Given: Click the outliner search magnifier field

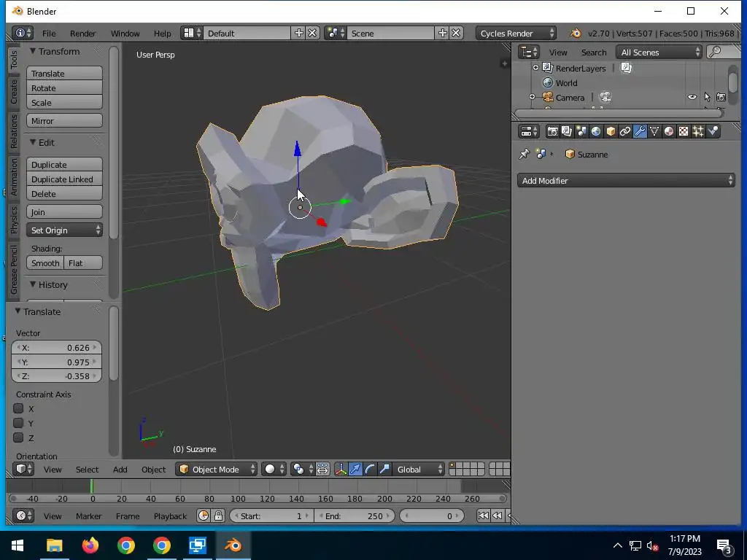Looking at the screenshot, I should click(x=723, y=52).
